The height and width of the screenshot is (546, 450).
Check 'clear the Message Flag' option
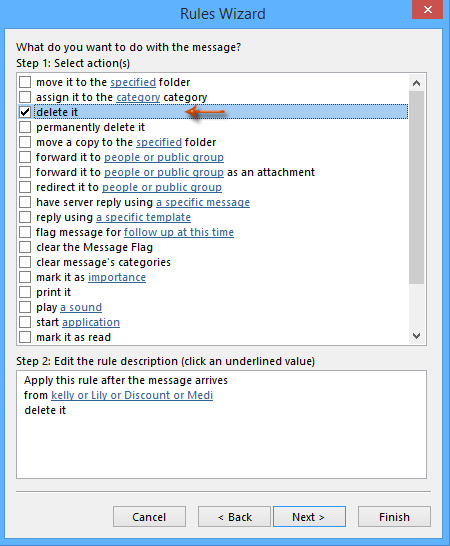coord(25,247)
